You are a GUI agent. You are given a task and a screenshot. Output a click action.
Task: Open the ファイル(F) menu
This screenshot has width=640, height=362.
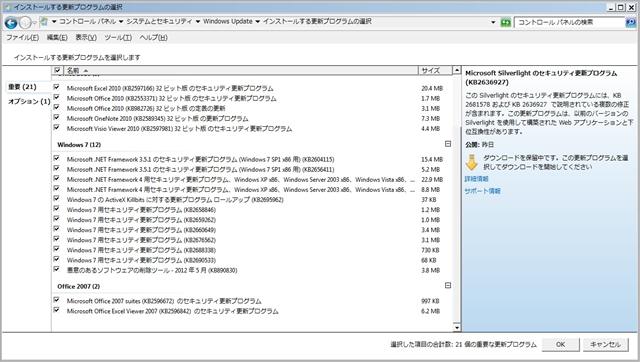(x=22, y=38)
